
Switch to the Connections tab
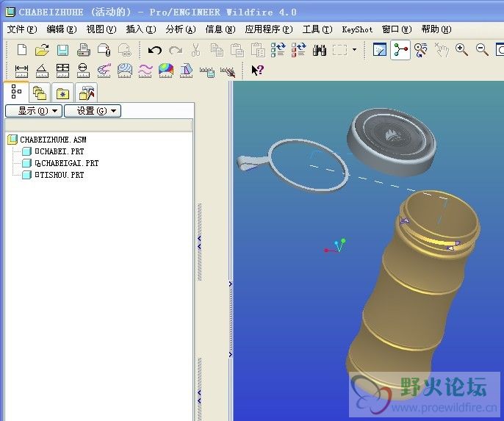coord(86,93)
